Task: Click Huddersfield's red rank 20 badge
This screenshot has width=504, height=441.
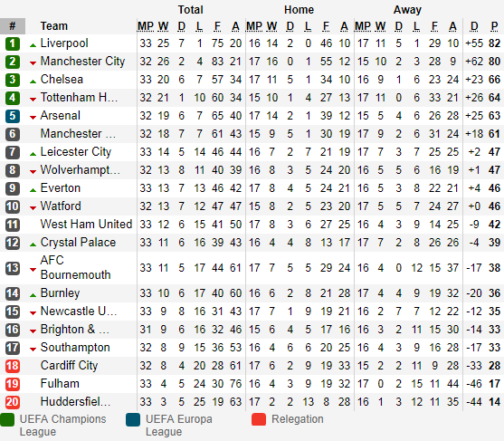Action: [13, 402]
